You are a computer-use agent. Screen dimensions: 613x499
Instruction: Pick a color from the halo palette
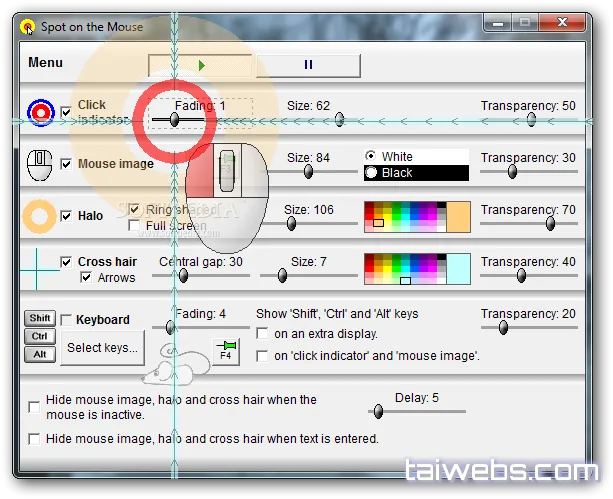tap(405, 217)
